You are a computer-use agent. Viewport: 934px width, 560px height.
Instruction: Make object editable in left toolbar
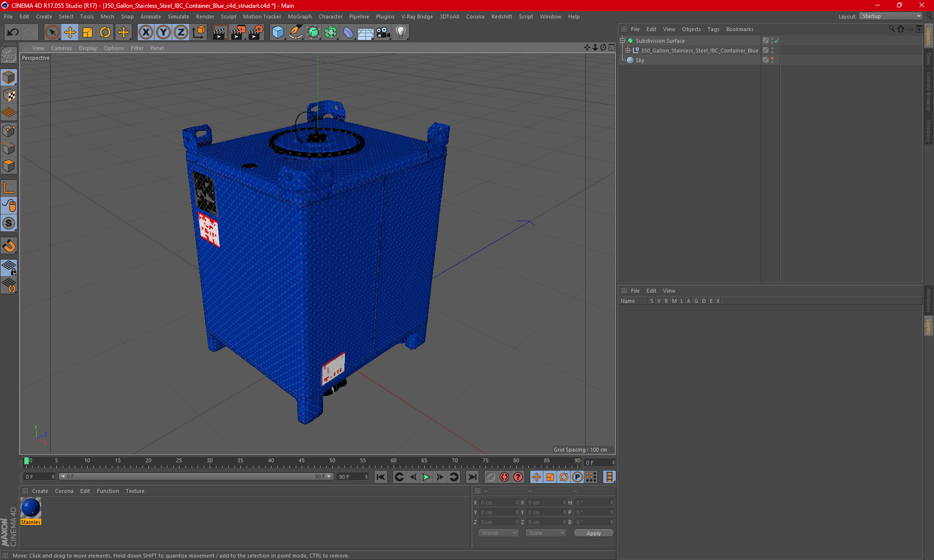click(x=9, y=55)
